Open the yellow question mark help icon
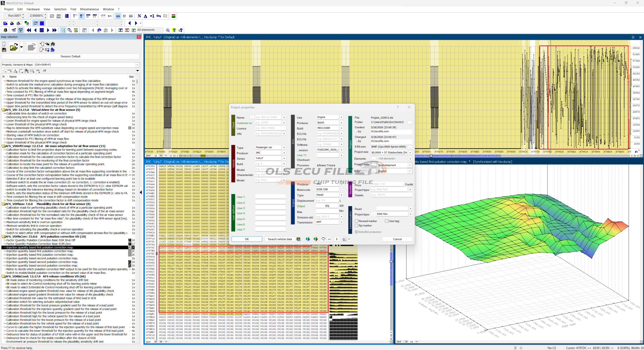This screenshot has height=350, width=644. pyautogui.click(x=174, y=30)
